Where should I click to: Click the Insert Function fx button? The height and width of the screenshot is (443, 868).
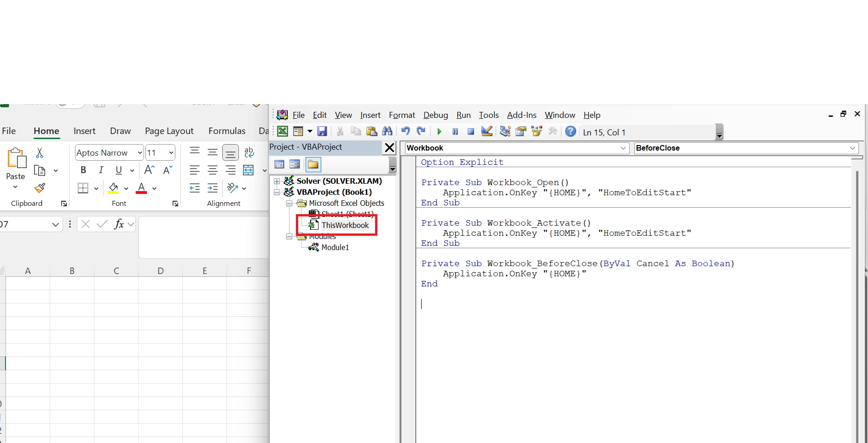119,224
